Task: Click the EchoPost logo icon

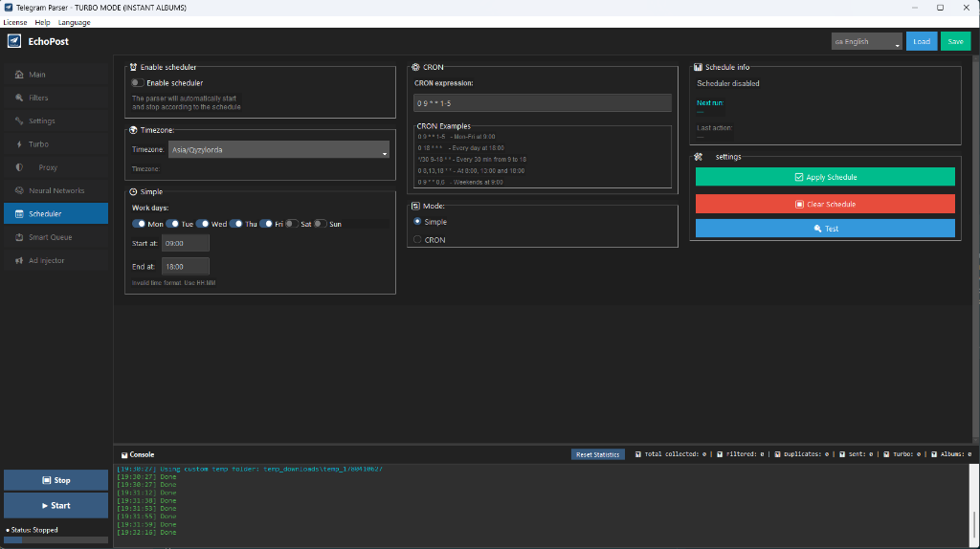Action: tap(13, 41)
